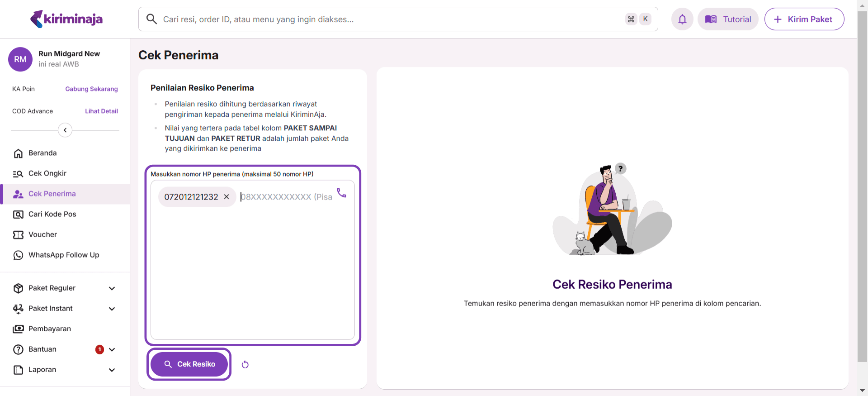This screenshot has height=396, width=868.
Task: Expand the Bantuan menu chevron
Action: click(112, 349)
